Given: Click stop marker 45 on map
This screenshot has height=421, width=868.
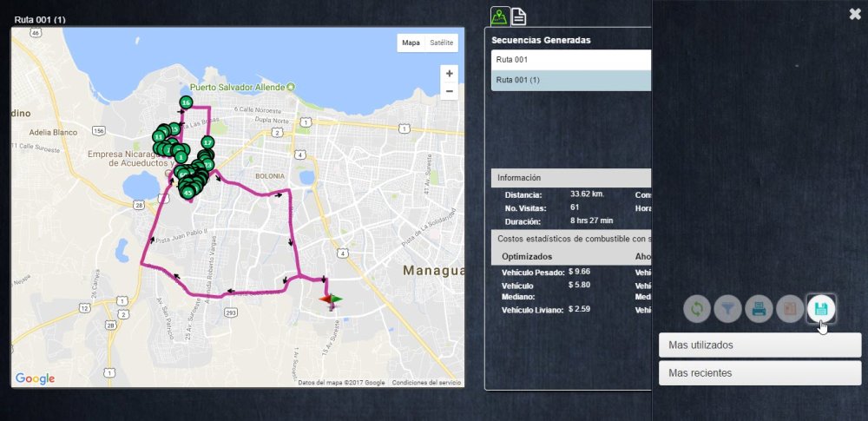Looking at the screenshot, I should point(188,193).
